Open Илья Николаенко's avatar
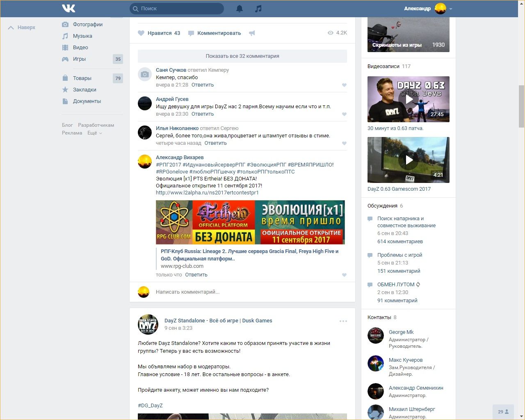 [145, 132]
